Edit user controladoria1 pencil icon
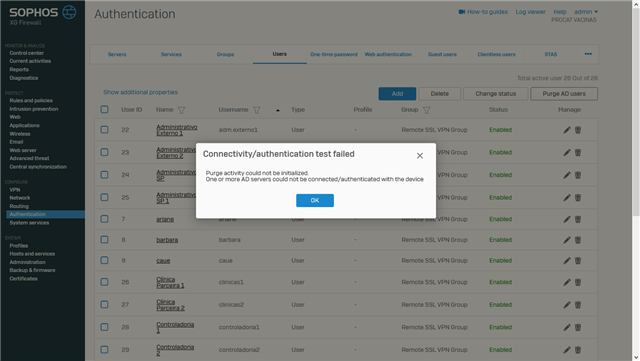This screenshot has width=640, height=361. point(567,327)
